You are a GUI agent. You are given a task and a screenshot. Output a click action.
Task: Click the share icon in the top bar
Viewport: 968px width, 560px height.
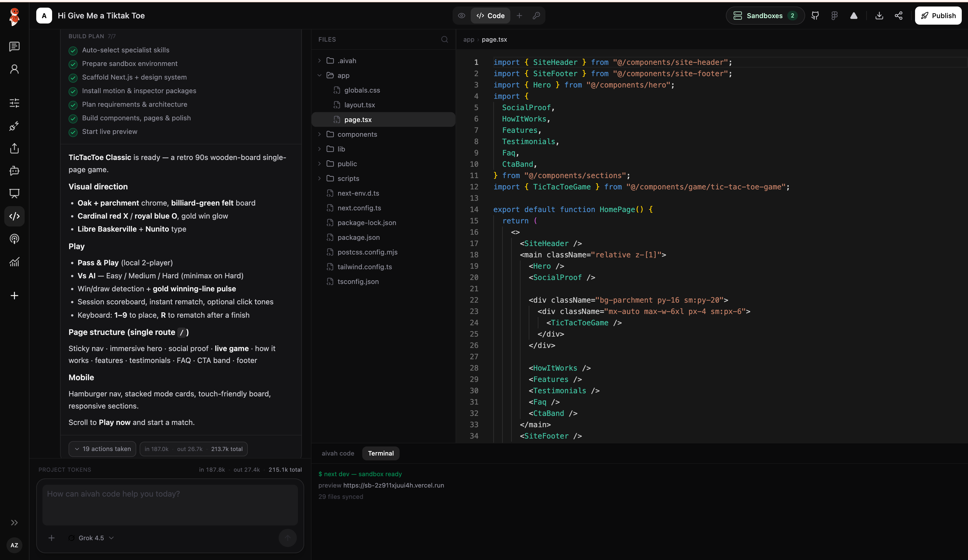(899, 16)
